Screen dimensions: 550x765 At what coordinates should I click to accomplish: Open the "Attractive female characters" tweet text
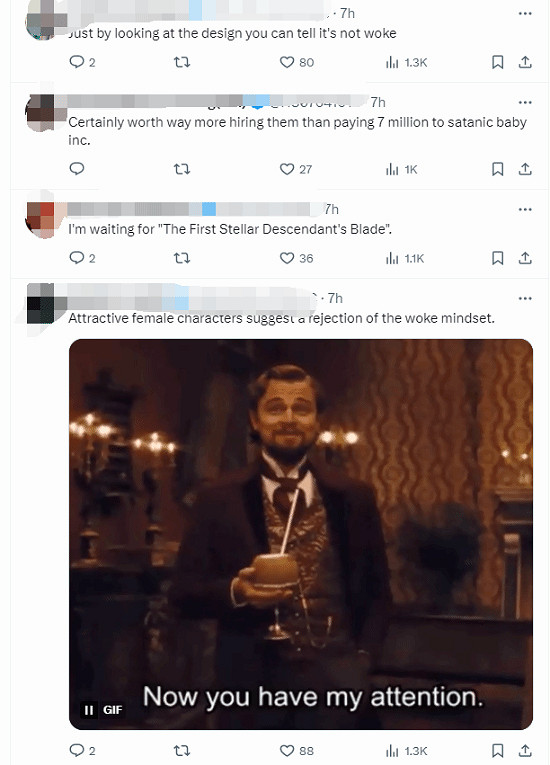point(281,318)
